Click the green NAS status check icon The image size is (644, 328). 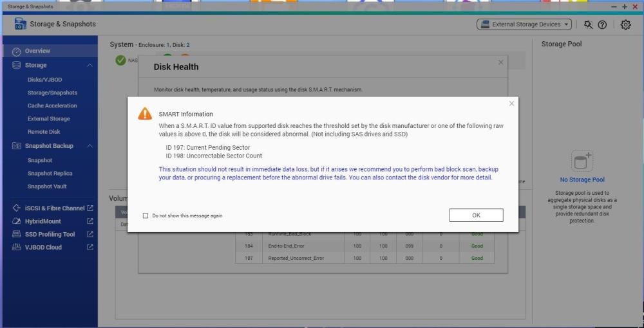pos(120,60)
